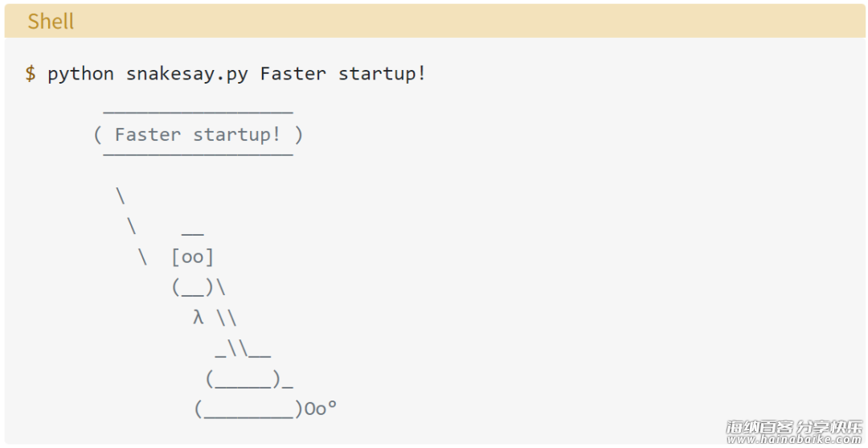Click the Faster startup! speech bubble text
The width and height of the screenshot is (868, 448).
[199, 134]
